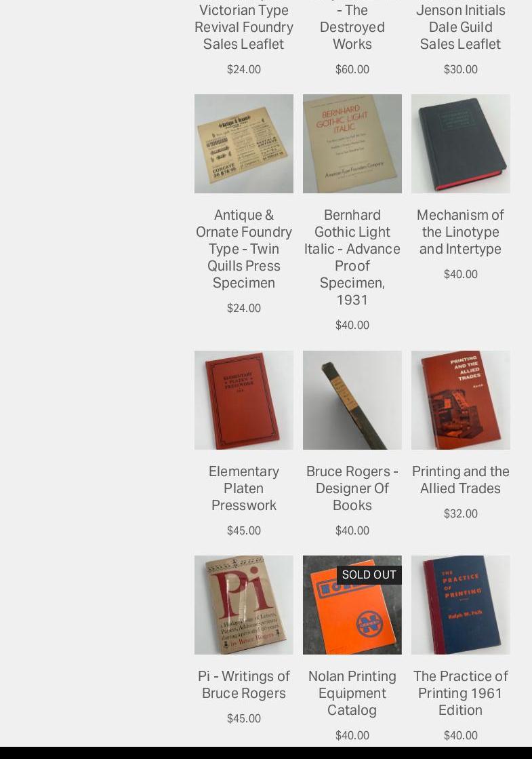Follow the Bruce Rogers - Designer Of Books link
Screen dimensions: 532x759
click(x=352, y=488)
